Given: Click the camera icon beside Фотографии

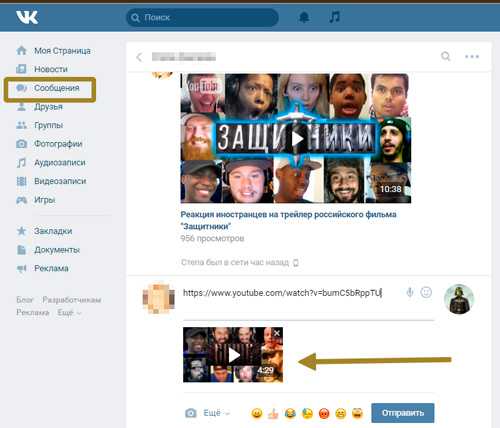Looking at the screenshot, I should (x=22, y=144).
